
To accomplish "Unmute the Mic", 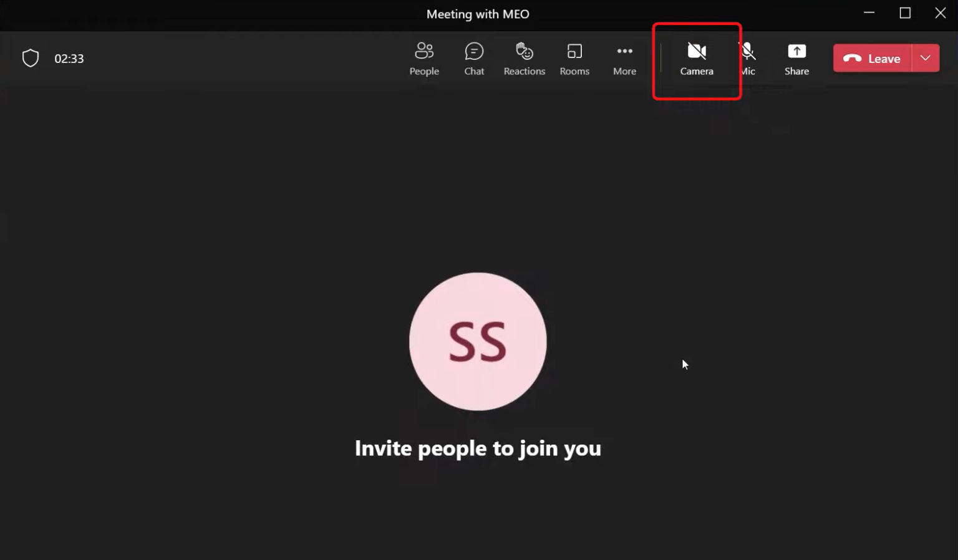I will [747, 58].
